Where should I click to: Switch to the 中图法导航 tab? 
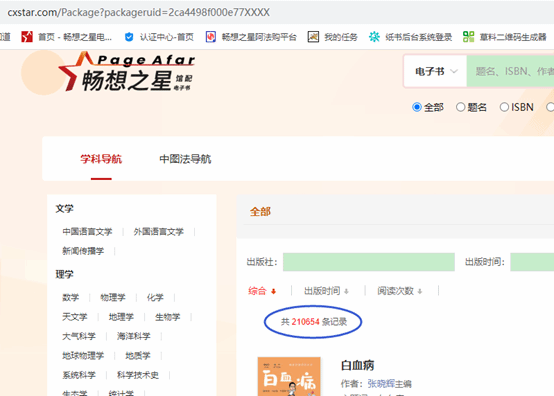pyautogui.click(x=185, y=159)
